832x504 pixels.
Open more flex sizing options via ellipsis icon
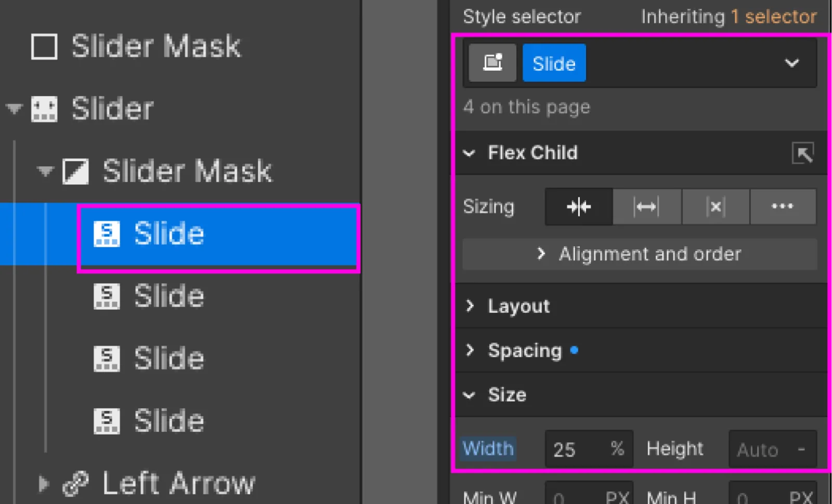tap(783, 206)
